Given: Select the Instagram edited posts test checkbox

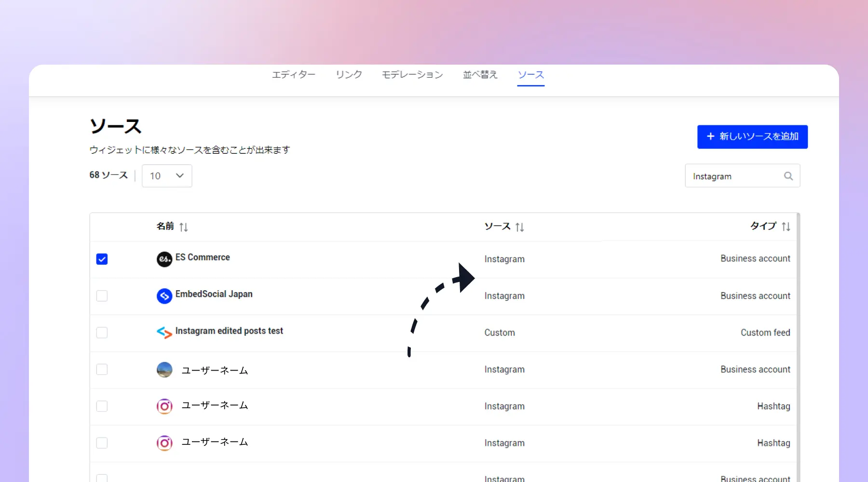Looking at the screenshot, I should [102, 333].
